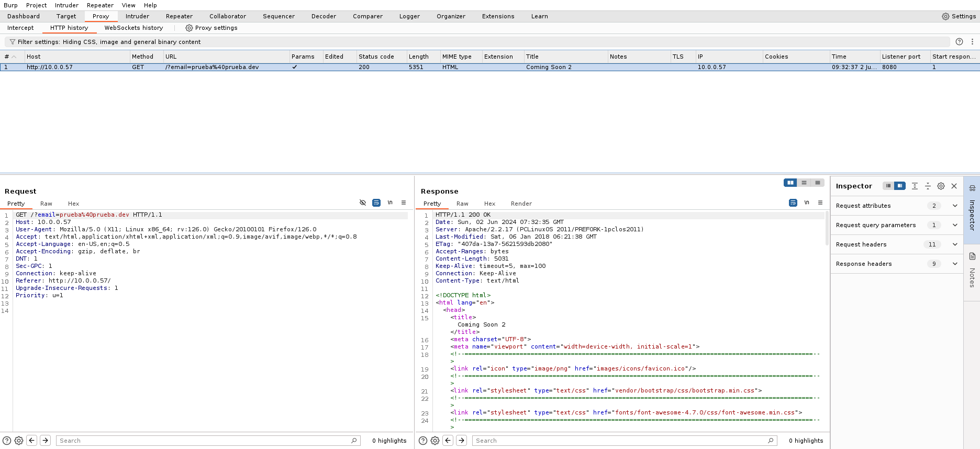Open the Notes side panel icon
This screenshot has width=980, height=449.
pyautogui.click(x=972, y=256)
